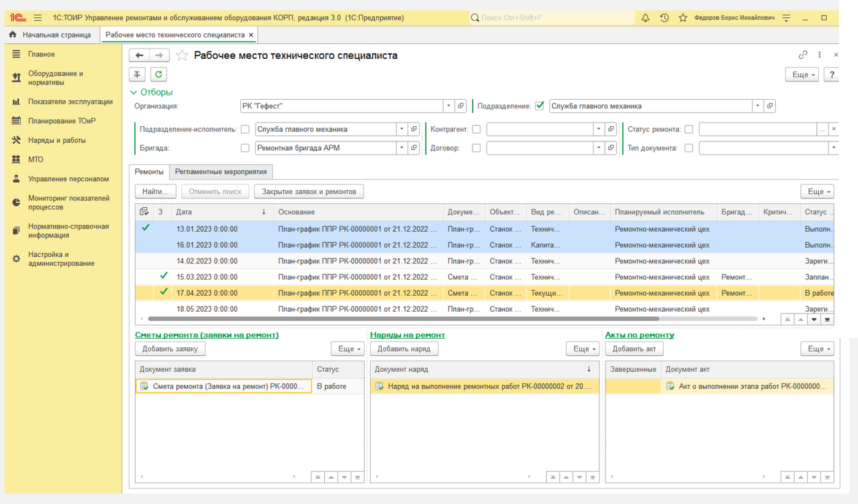Click Добавить заявку button

170,349
